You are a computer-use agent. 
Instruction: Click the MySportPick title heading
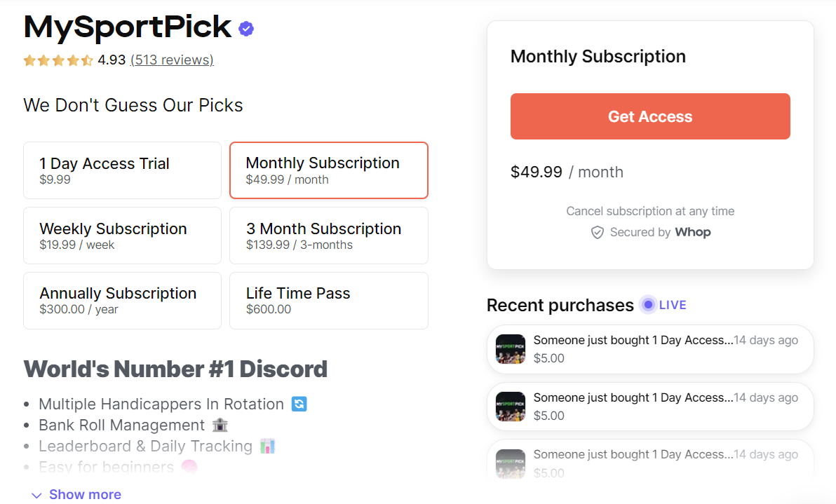[126, 27]
